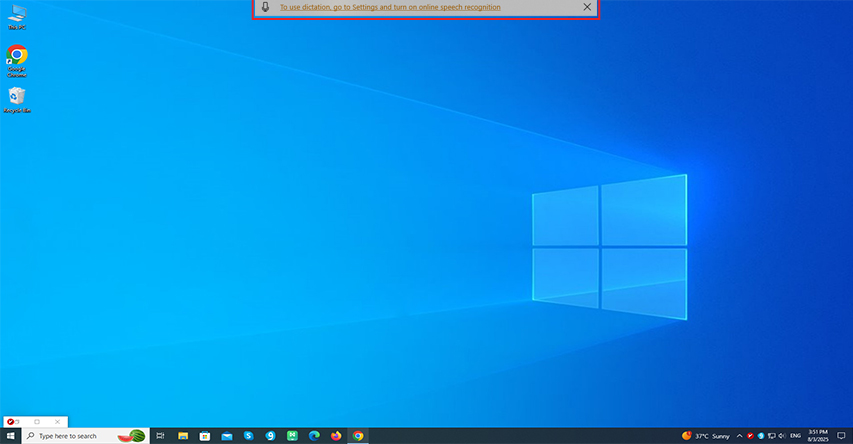853x444 pixels.
Task: Open the ENG input language selector
Action: [795, 436]
